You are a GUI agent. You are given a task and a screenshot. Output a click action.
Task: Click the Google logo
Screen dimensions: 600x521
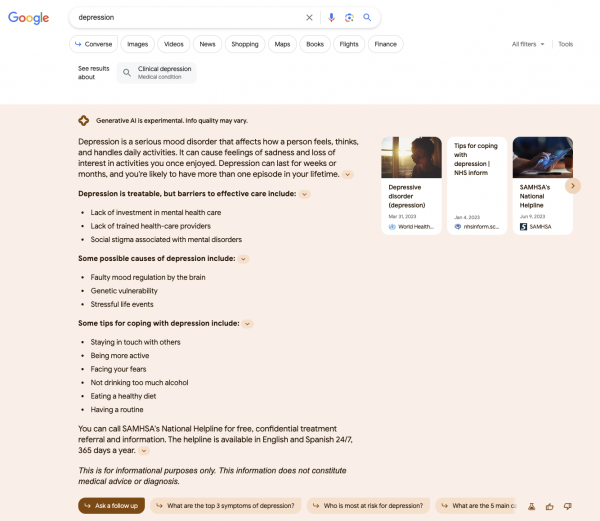[29, 18]
